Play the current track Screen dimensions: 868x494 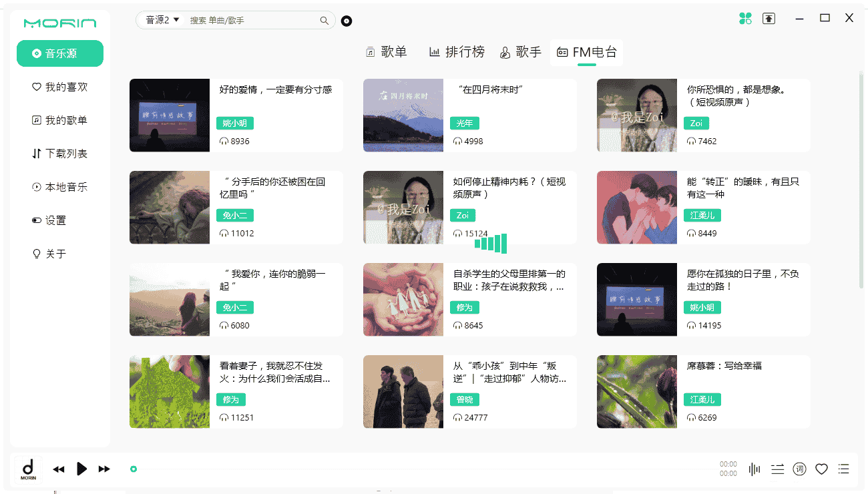pyautogui.click(x=81, y=469)
